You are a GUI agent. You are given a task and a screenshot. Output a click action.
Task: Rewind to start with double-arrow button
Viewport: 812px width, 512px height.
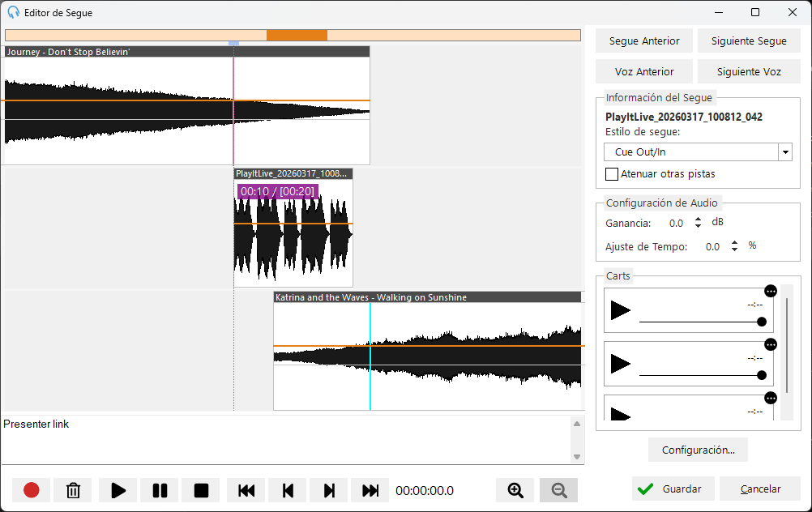[246, 490]
